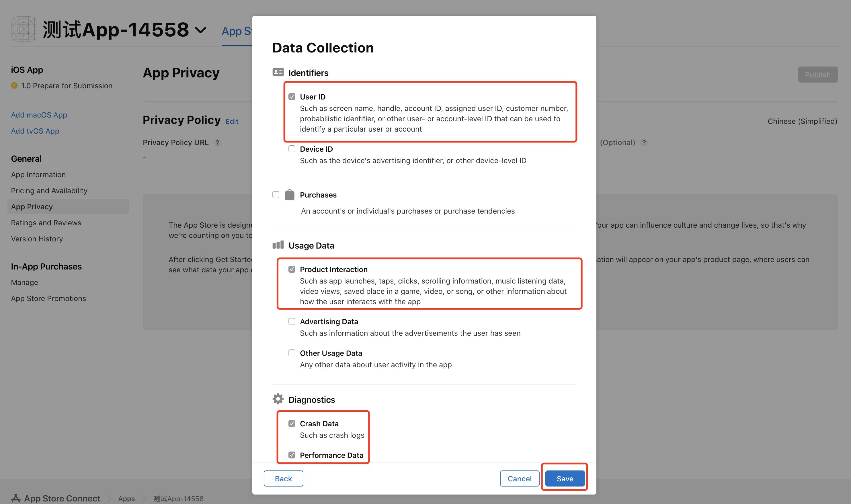This screenshot has width=851, height=504.
Task: Check the Purchases checkbox
Action: [x=276, y=195]
